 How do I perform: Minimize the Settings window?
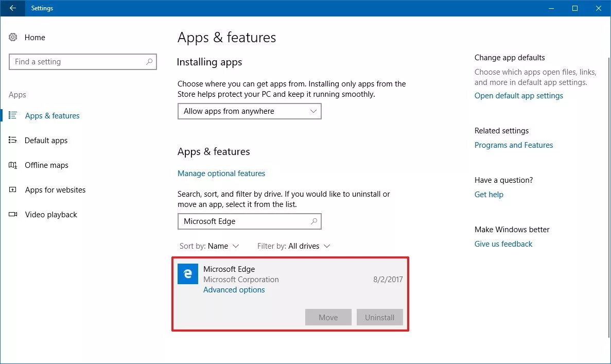click(551, 8)
